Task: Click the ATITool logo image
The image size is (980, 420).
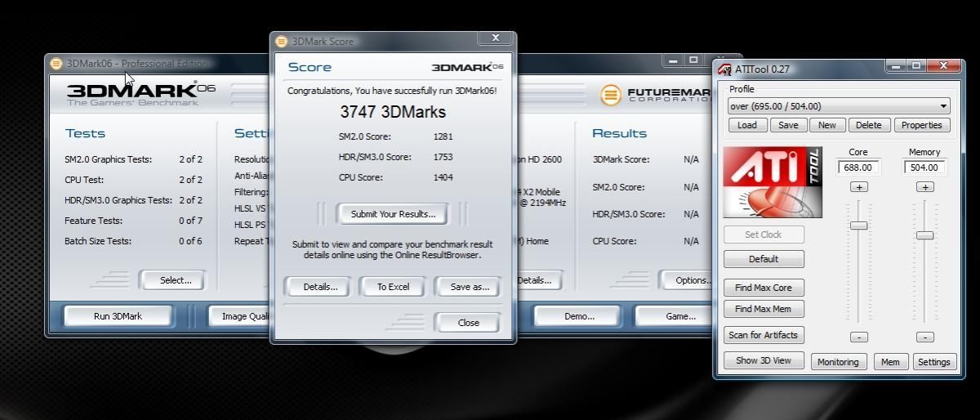Action: pyautogui.click(x=772, y=182)
